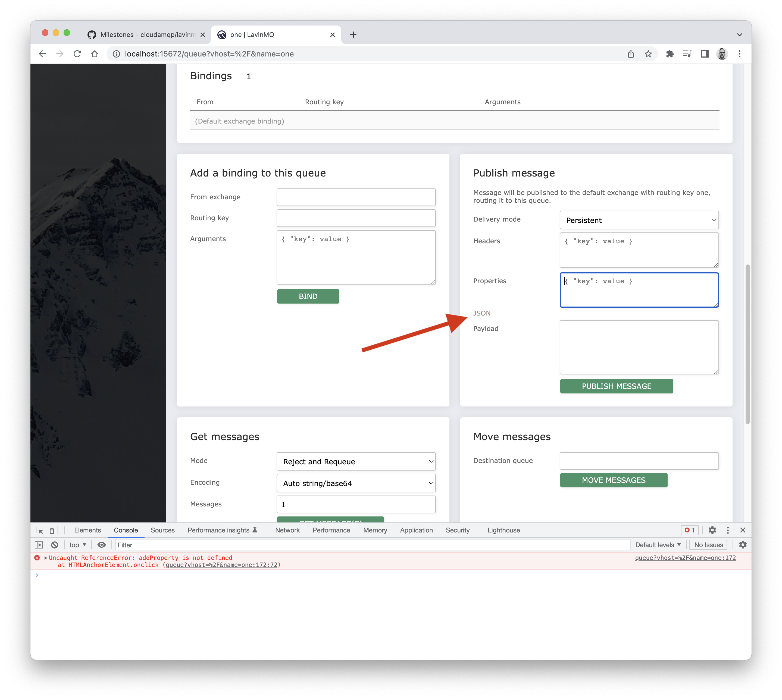Click the eye live expression icon
Image resolution: width=782 pixels, height=700 pixels.
click(102, 545)
